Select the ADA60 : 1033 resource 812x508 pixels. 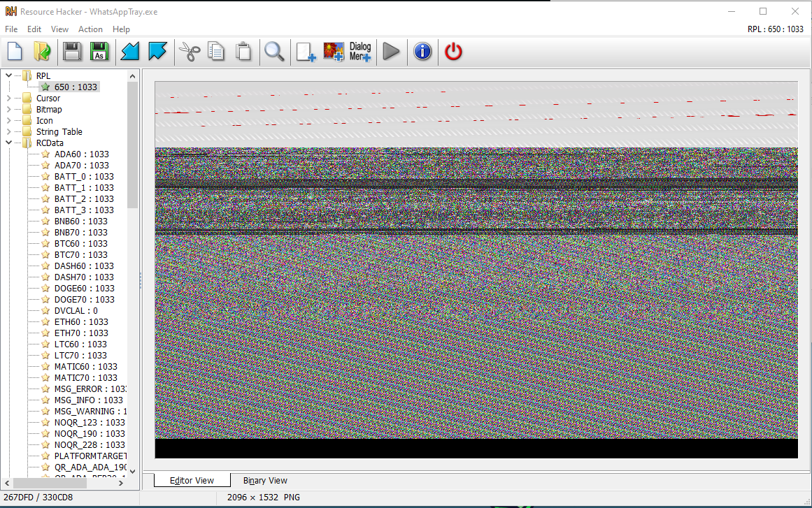point(82,154)
